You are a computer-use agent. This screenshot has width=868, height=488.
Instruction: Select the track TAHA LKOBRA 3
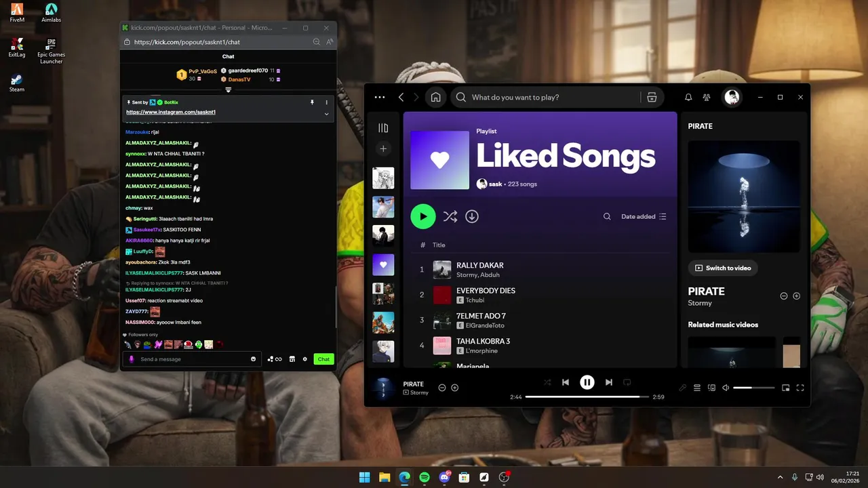[540, 346]
